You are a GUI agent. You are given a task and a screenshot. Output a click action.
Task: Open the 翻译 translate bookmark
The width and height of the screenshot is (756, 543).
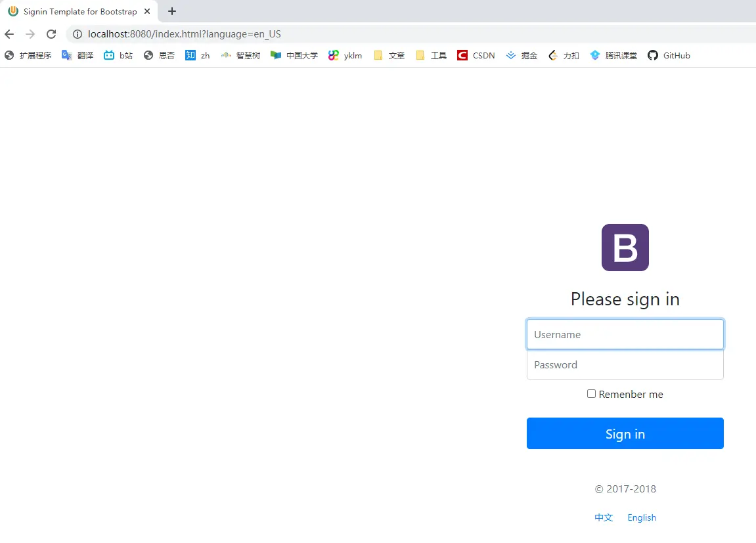[78, 55]
